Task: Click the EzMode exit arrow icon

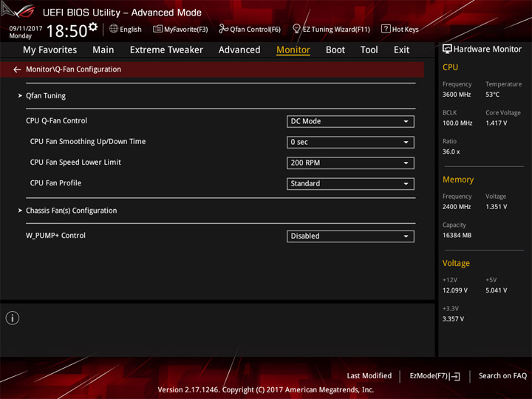Action: point(454,376)
